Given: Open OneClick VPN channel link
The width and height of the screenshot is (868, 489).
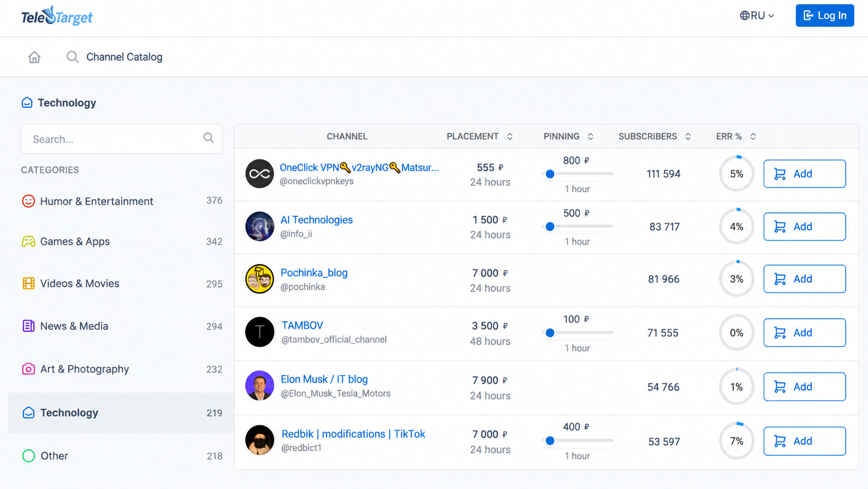Looking at the screenshot, I should click(x=359, y=167).
